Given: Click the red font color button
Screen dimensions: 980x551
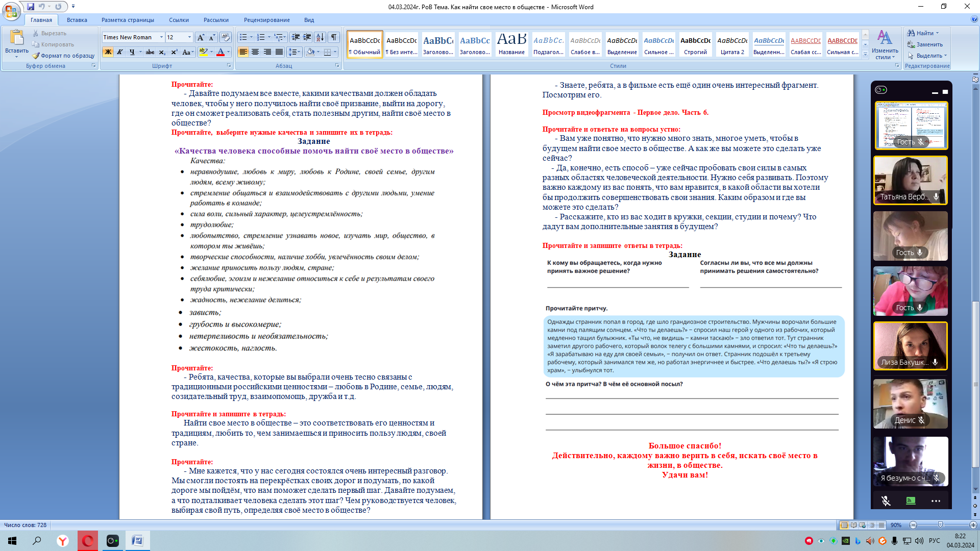Looking at the screenshot, I should click(x=220, y=52).
